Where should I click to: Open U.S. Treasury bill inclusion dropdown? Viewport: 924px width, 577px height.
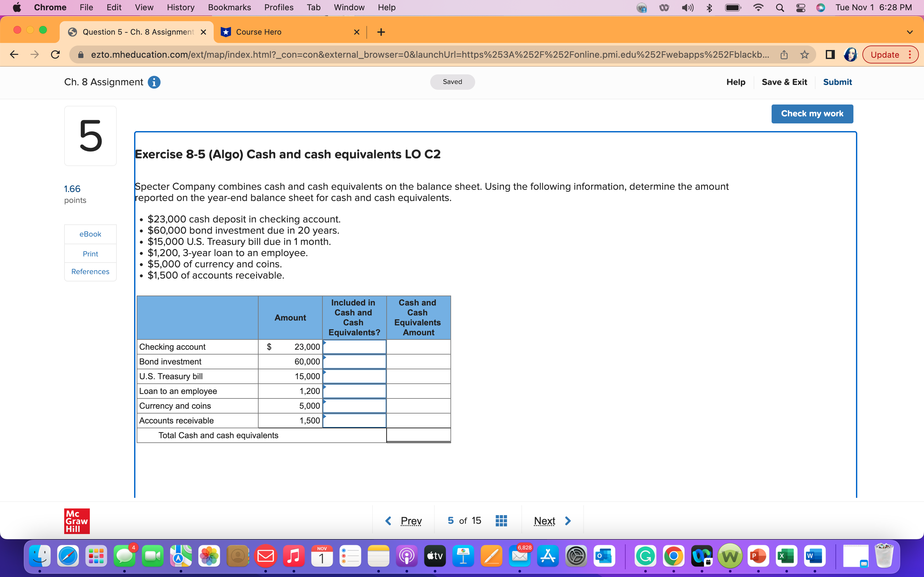coord(354,376)
